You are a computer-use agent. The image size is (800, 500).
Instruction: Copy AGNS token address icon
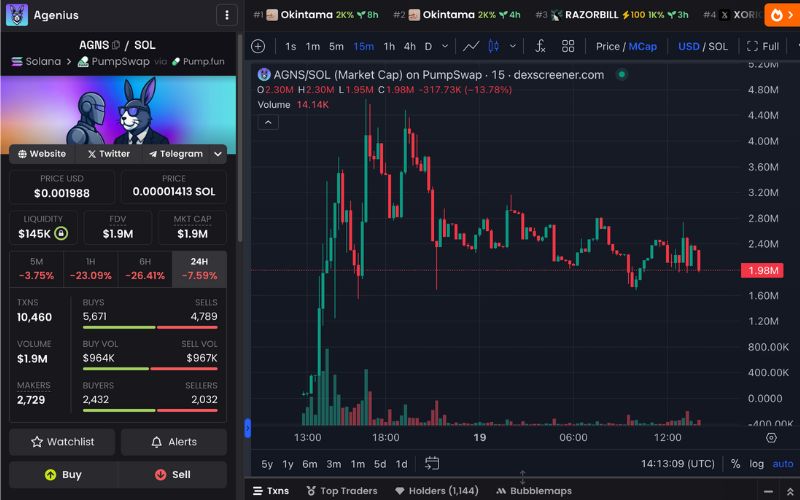(116, 45)
